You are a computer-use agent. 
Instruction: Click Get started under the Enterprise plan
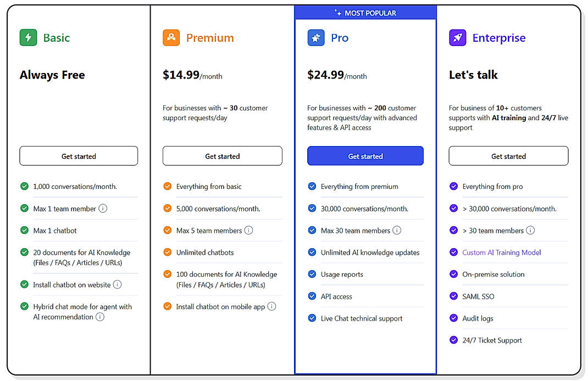[x=508, y=156]
